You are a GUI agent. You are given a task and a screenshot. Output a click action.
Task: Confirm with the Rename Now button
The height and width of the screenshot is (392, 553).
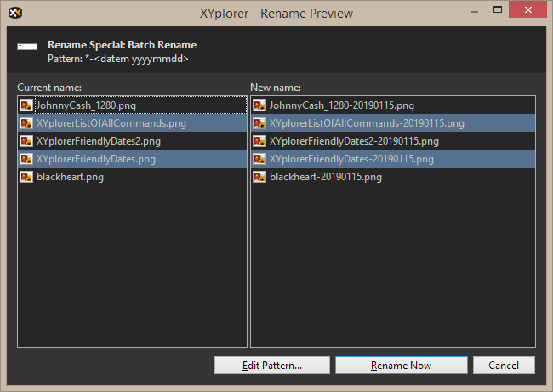coord(402,365)
